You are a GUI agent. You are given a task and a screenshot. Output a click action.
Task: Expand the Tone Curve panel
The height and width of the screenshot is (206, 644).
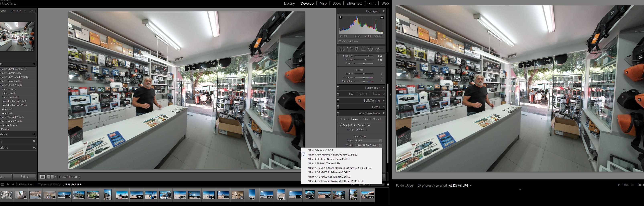pyautogui.click(x=383, y=88)
